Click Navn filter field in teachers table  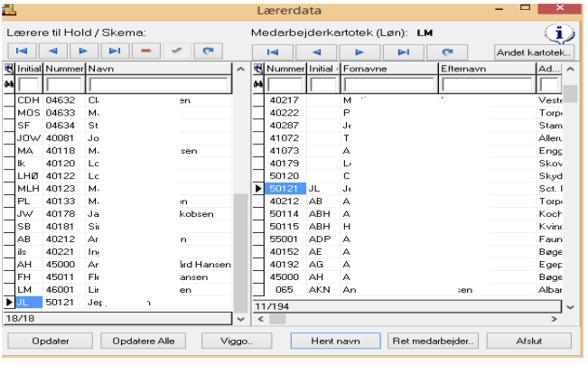click(x=159, y=85)
